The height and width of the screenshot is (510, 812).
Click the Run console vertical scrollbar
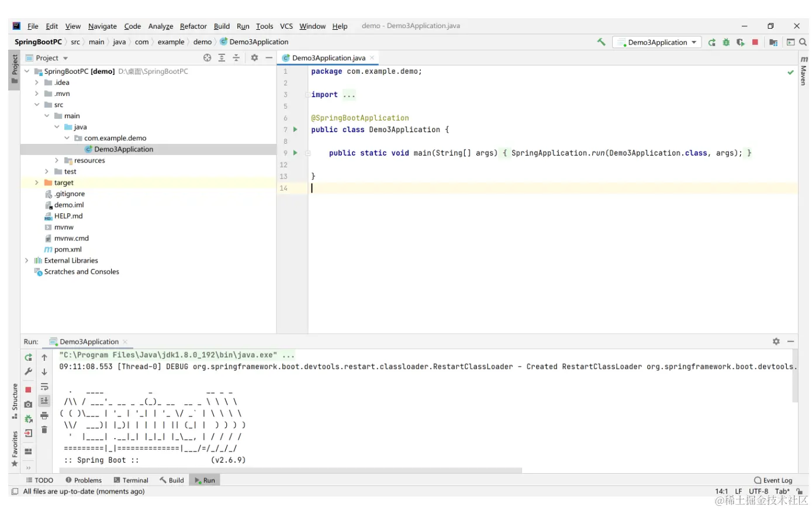795,376
